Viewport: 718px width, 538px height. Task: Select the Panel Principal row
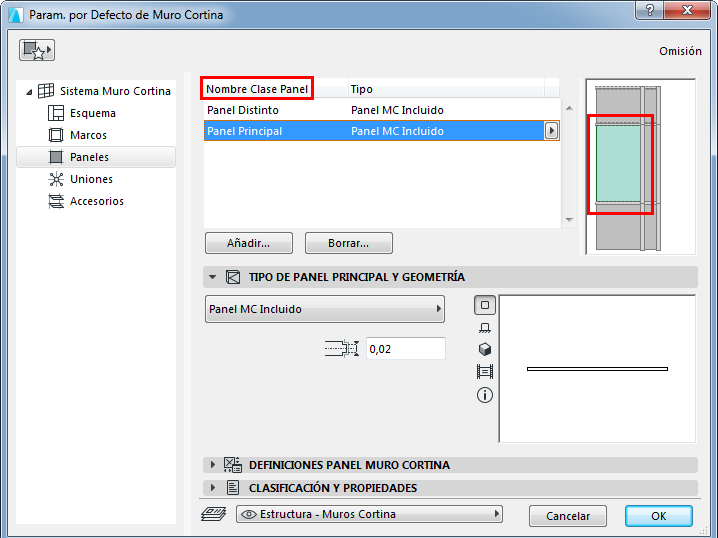coord(374,131)
